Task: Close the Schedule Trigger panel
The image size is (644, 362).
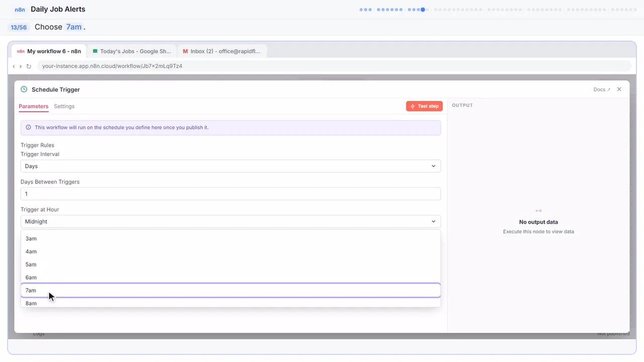Action: [x=619, y=89]
